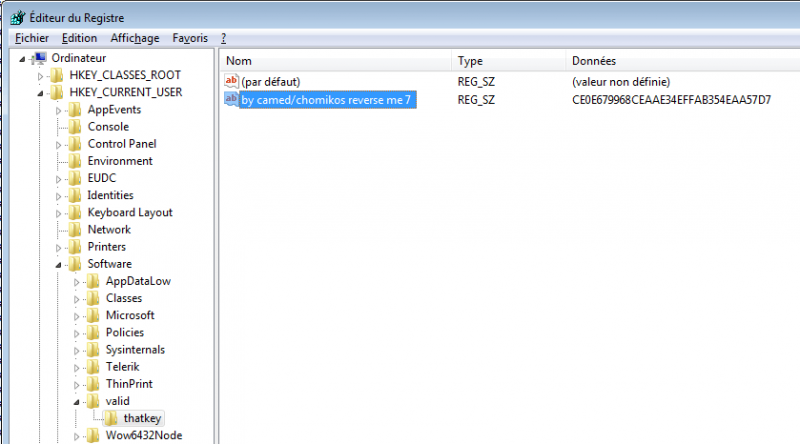Click the Policies folder icon
This screenshot has width=800, height=444.
pos(93,333)
